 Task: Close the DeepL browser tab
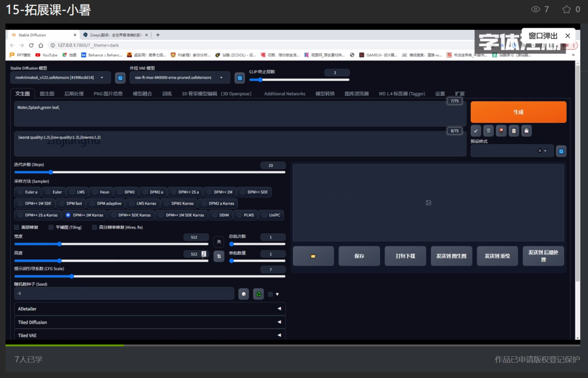click(x=146, y=35)
